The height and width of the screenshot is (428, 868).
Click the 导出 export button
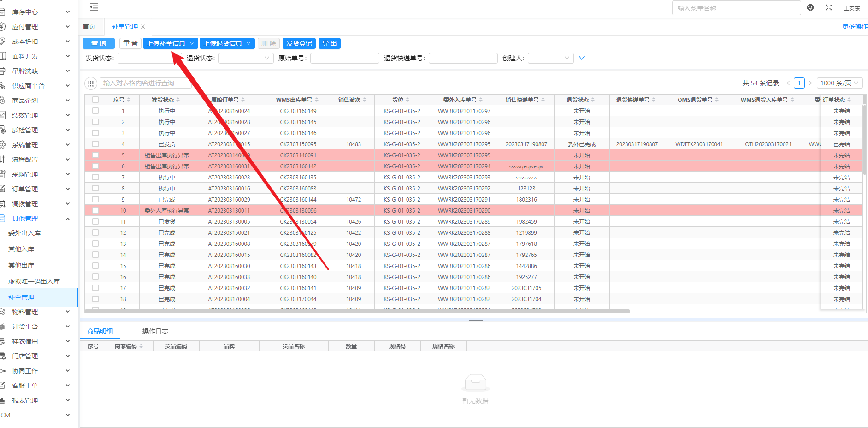pyautogui.click(x=330, y=43)
